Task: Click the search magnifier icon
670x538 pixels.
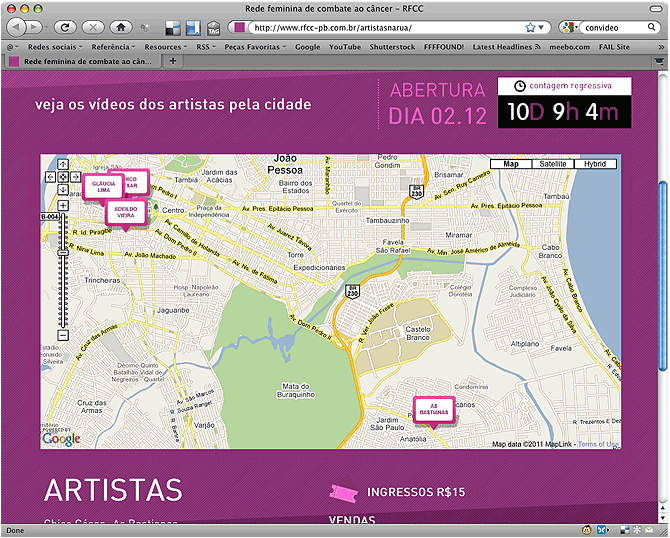Action: coord(651,27)
